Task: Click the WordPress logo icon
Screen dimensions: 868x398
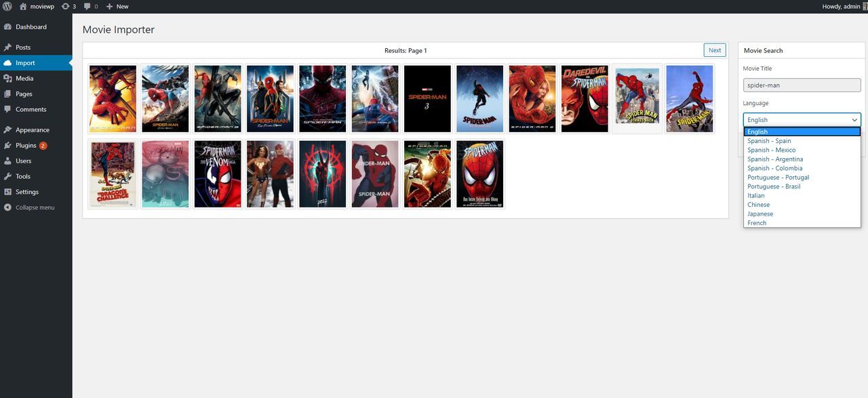Action: pos(7,6)
